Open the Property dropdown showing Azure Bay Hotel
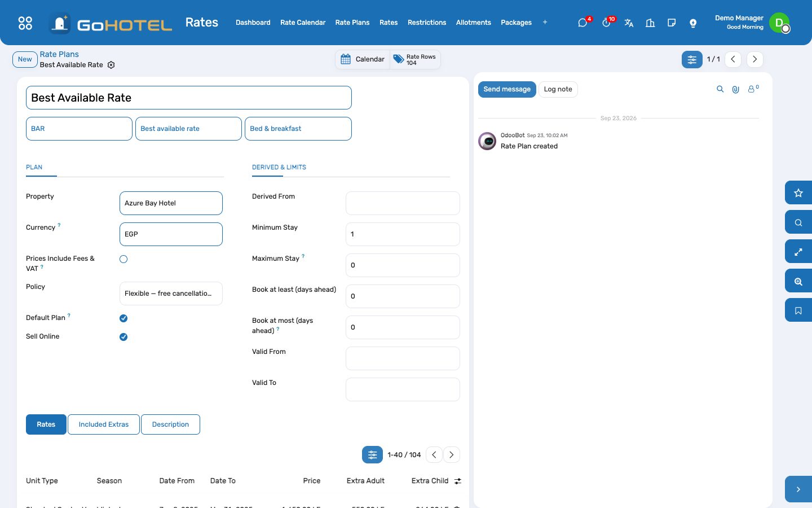The height and width of the screenshot is (508, 812). pyautogui.click(x=171, y=203)
